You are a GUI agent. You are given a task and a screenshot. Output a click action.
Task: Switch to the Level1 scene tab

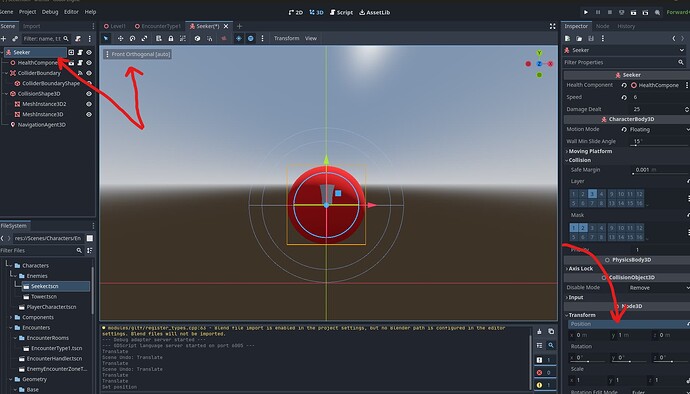pyautogui.click(x=114, y=26)
